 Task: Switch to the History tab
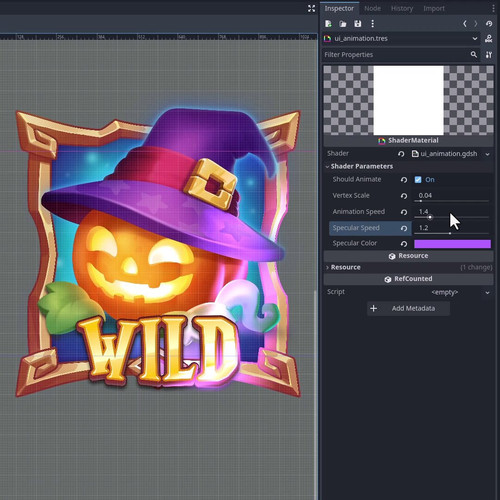(402, 8)
